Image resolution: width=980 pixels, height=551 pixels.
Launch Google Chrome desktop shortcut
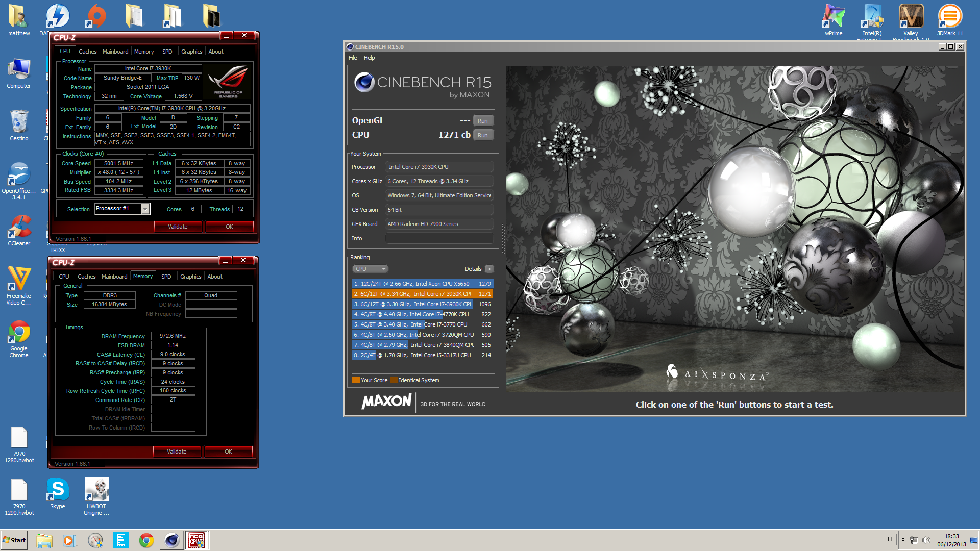pyautogui.click(x=19, y=339)
